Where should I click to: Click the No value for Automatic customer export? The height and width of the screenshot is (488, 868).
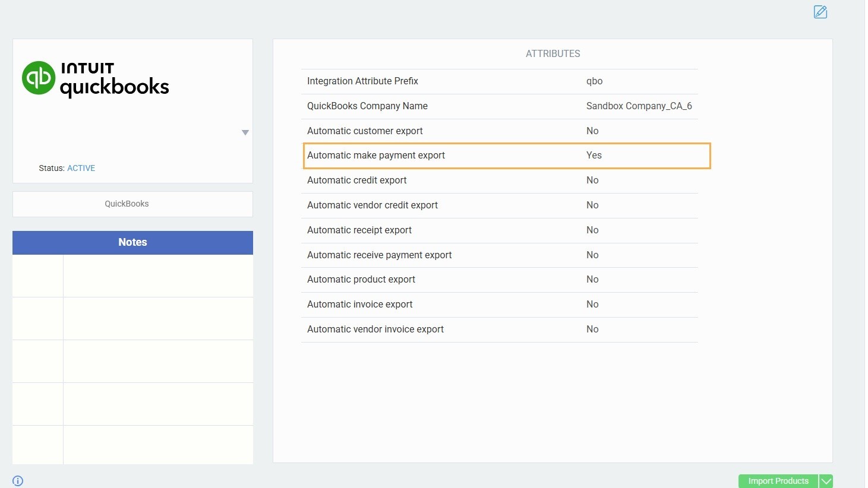click(592, 131)
